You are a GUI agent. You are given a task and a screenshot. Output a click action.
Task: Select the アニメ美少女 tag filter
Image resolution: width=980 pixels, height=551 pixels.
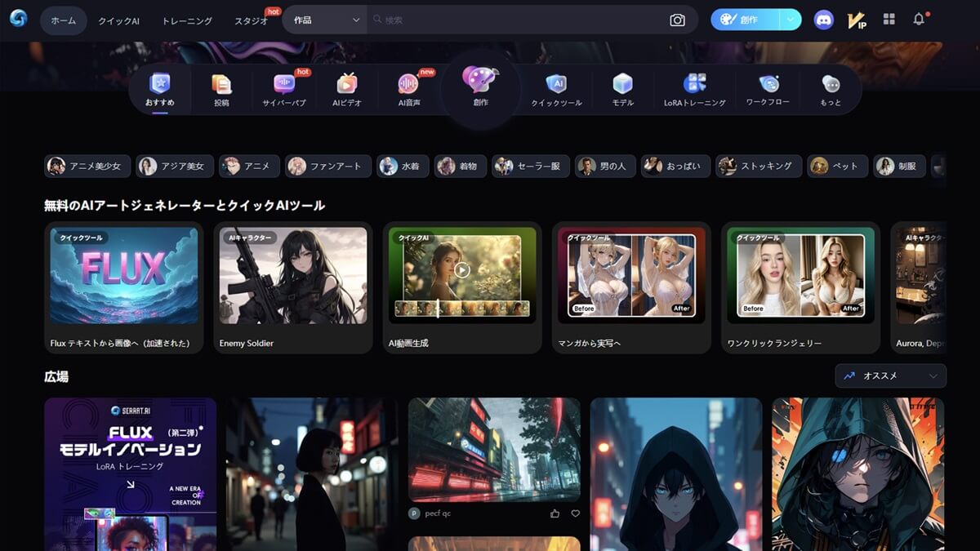click(87, 167)
